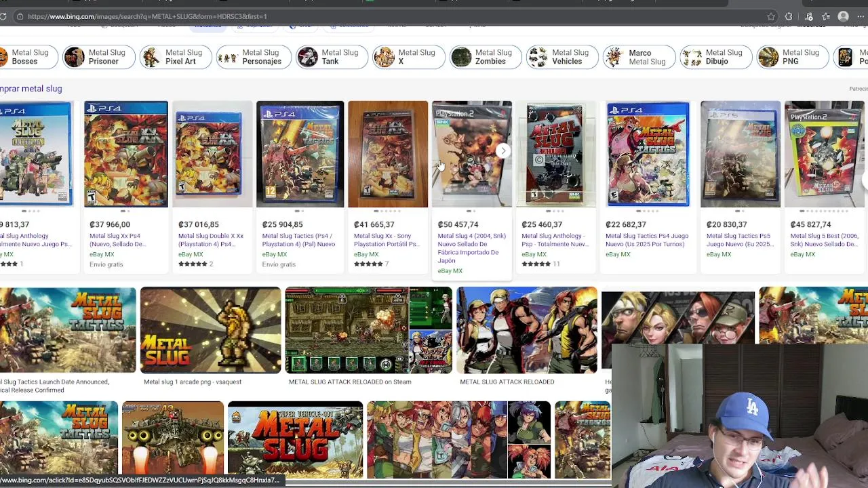
Task: Advance carousel with arrow on Metal Slug 4
Action: (502, 151)
